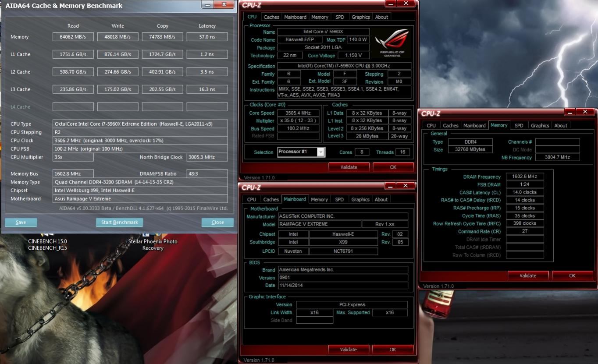Click OK in the Memory CPU-Z window
This screenshot has height=364, width=598.
click(x=572, y=276)
